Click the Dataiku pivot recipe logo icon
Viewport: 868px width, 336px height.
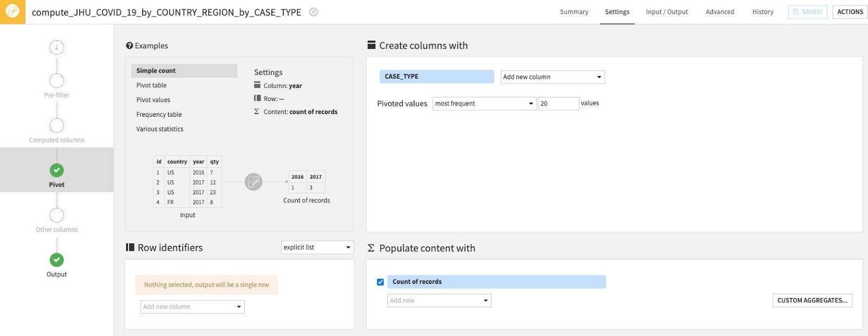(12, 11)
